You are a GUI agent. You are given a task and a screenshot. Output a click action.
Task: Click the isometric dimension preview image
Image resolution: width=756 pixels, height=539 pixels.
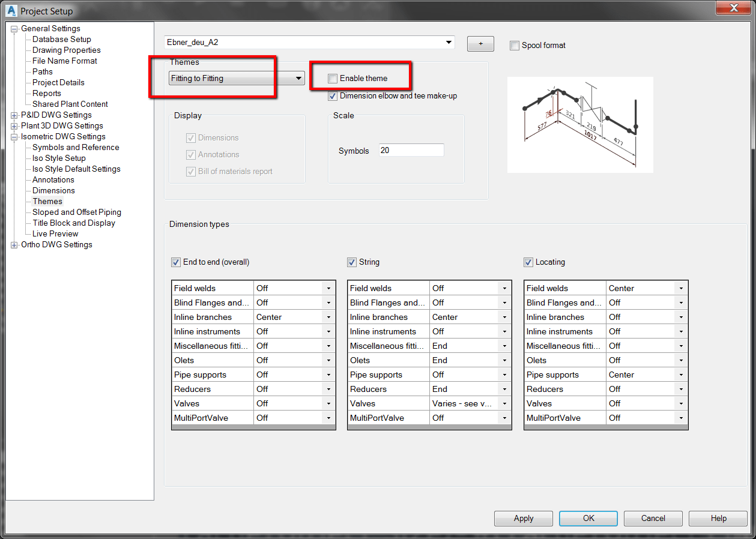click(580, 125)
